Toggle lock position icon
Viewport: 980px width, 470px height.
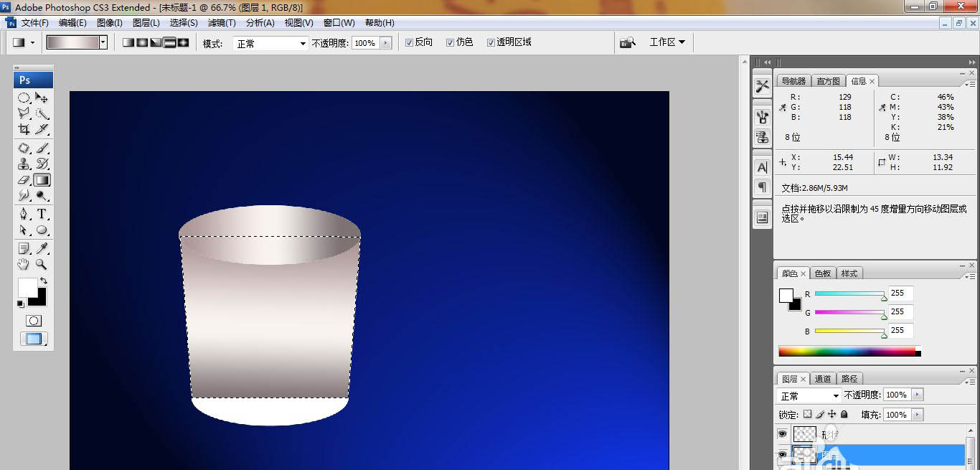click(832, 415)
